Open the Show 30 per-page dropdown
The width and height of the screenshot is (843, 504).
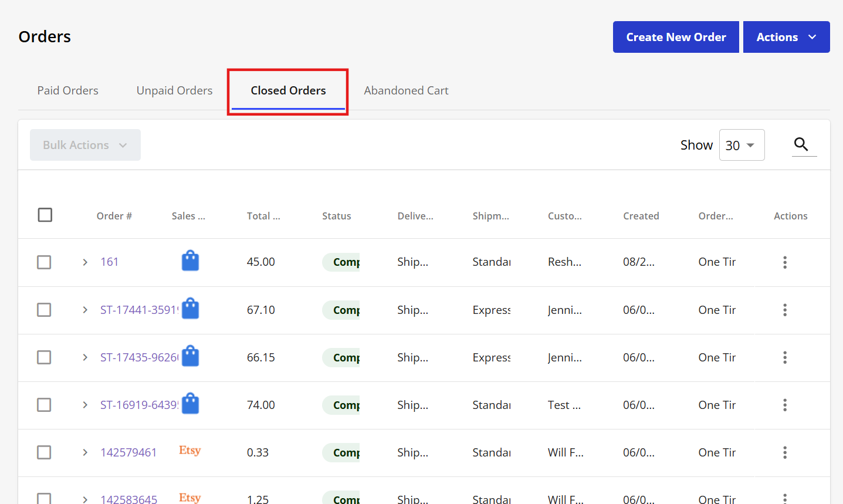[x=742, y=145]
